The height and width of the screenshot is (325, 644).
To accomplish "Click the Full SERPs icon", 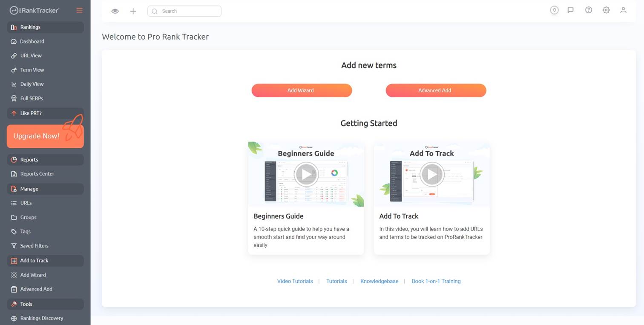I will click(14, 98).
